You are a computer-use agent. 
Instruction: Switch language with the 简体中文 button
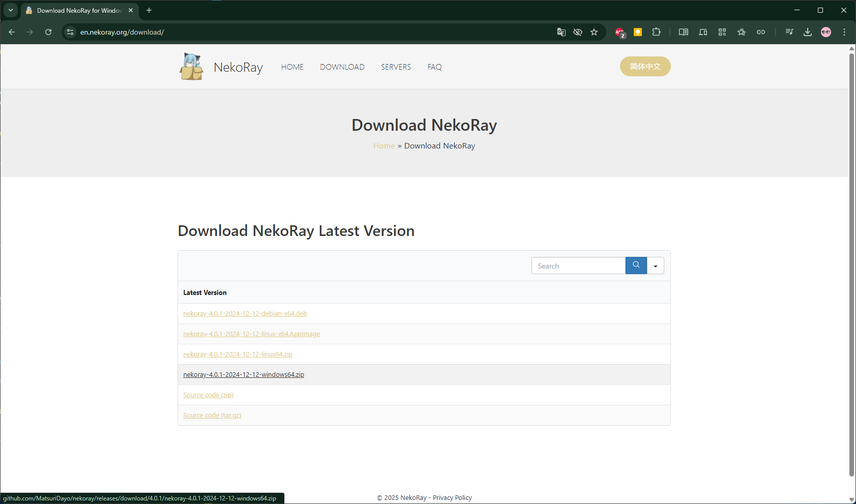click(645, 67)
